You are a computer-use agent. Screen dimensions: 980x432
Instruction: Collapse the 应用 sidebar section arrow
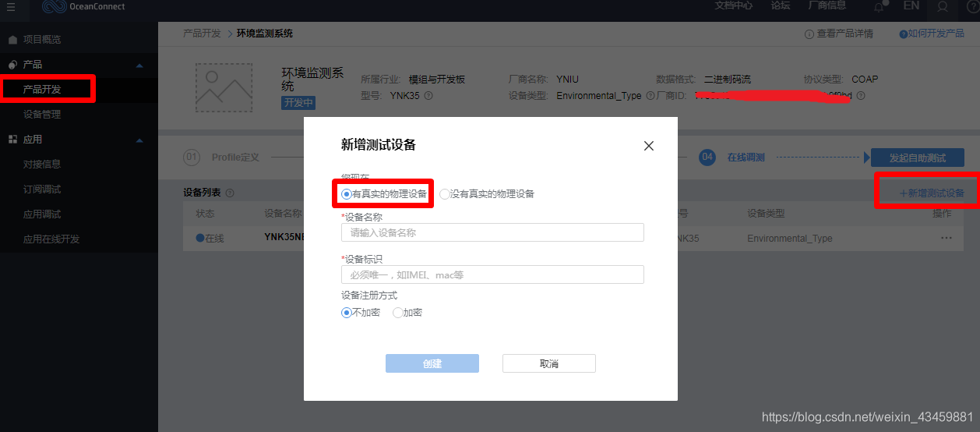139,140
